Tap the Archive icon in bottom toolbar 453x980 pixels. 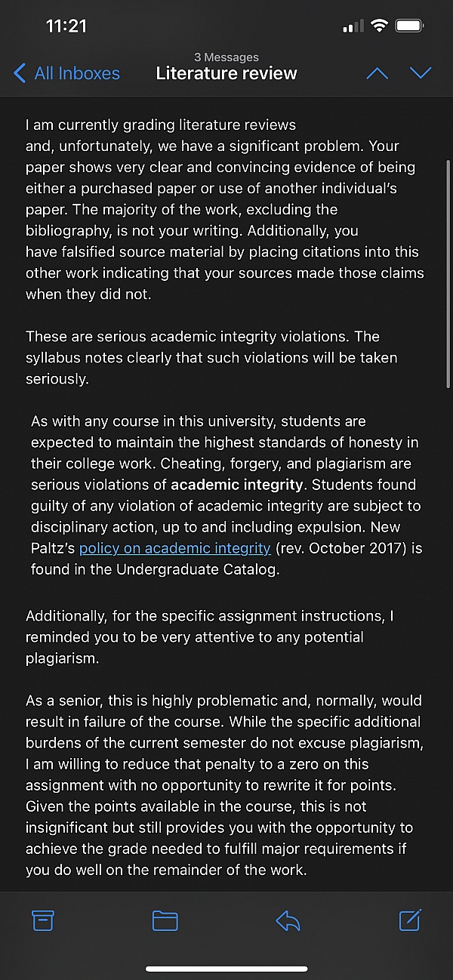[42, 920]
